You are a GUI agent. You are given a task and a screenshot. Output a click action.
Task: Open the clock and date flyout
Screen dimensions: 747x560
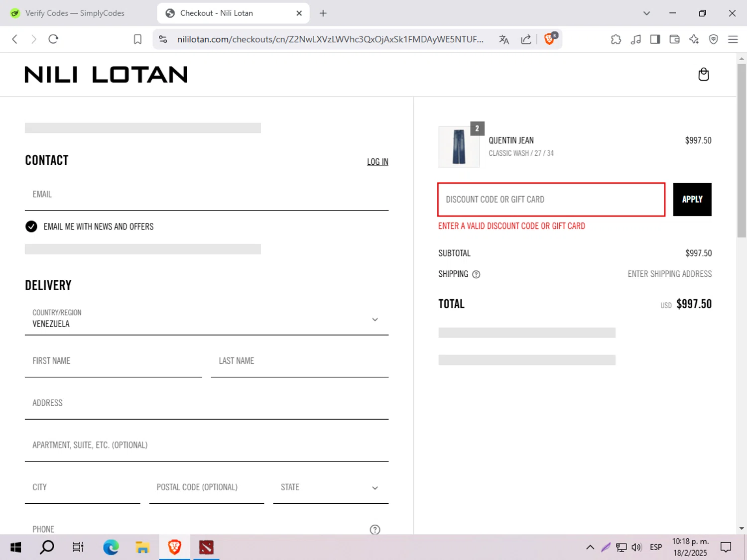(690, 548)
